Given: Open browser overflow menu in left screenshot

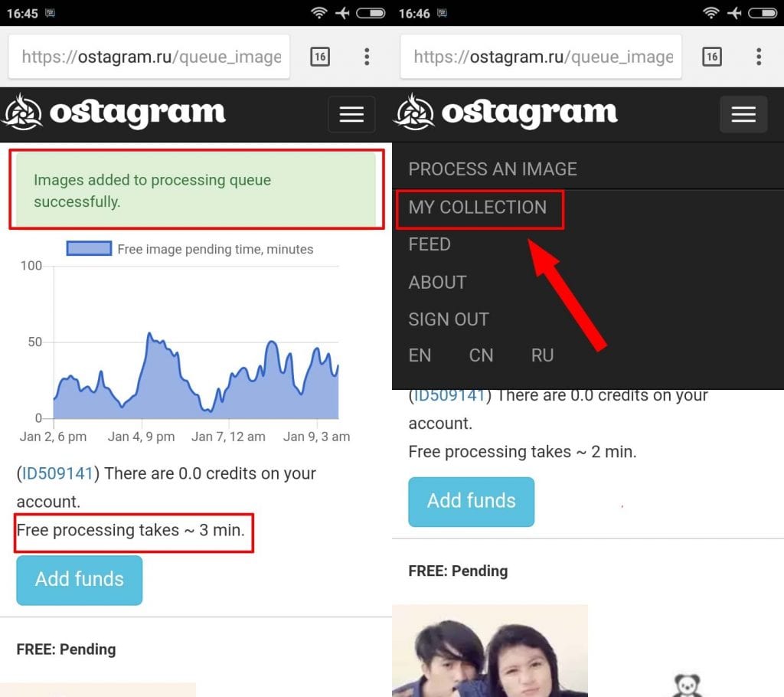Looking at the screenshot, I should pos(367,57).
